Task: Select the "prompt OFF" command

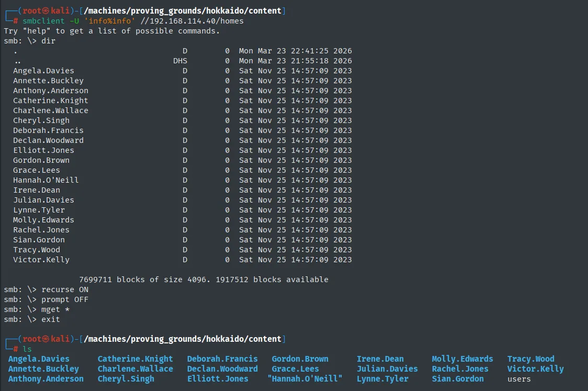Action: point(65,299)
